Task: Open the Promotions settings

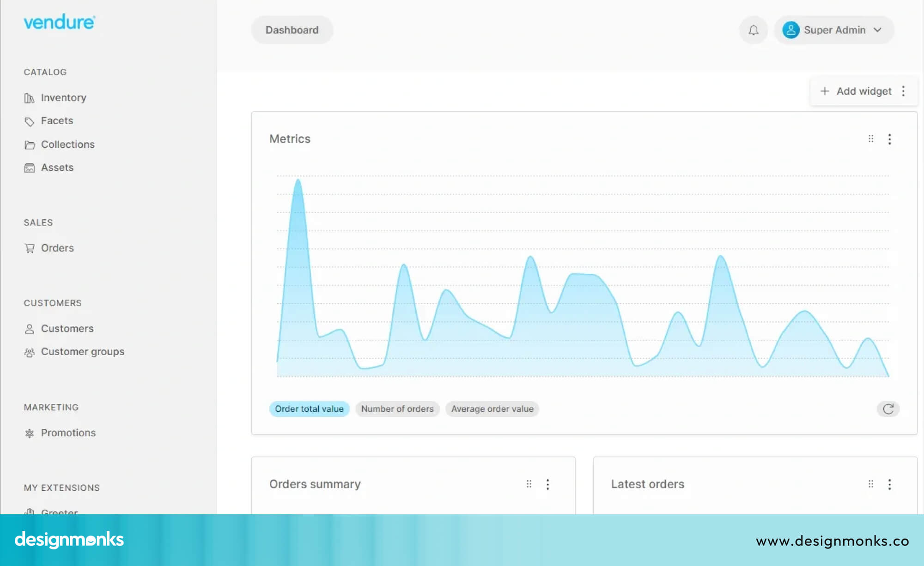Action: 68,433
